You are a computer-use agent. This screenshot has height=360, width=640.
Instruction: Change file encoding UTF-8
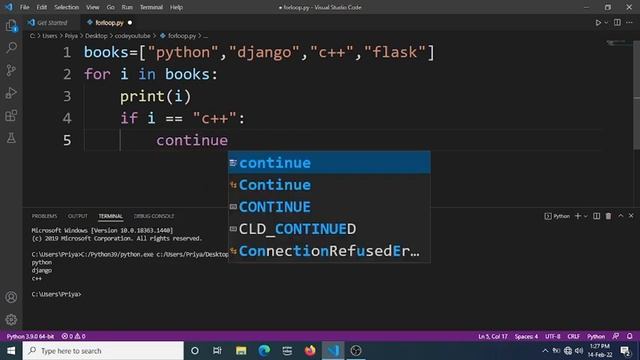(x=553, y=336)
